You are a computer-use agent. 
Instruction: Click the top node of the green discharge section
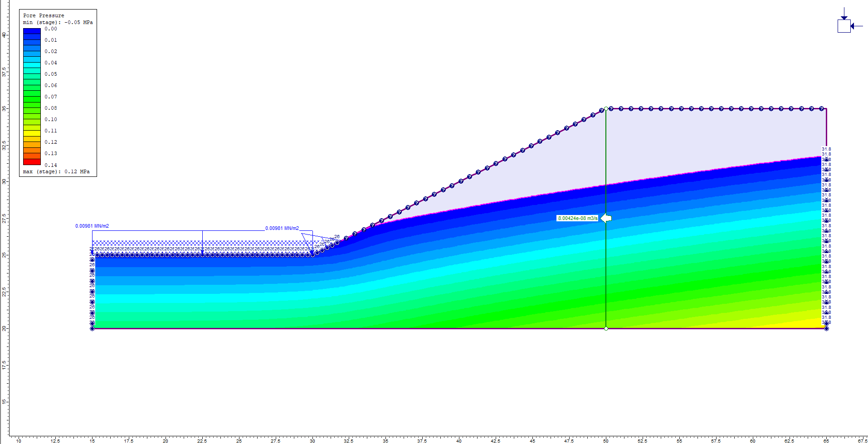coord(606,108)
